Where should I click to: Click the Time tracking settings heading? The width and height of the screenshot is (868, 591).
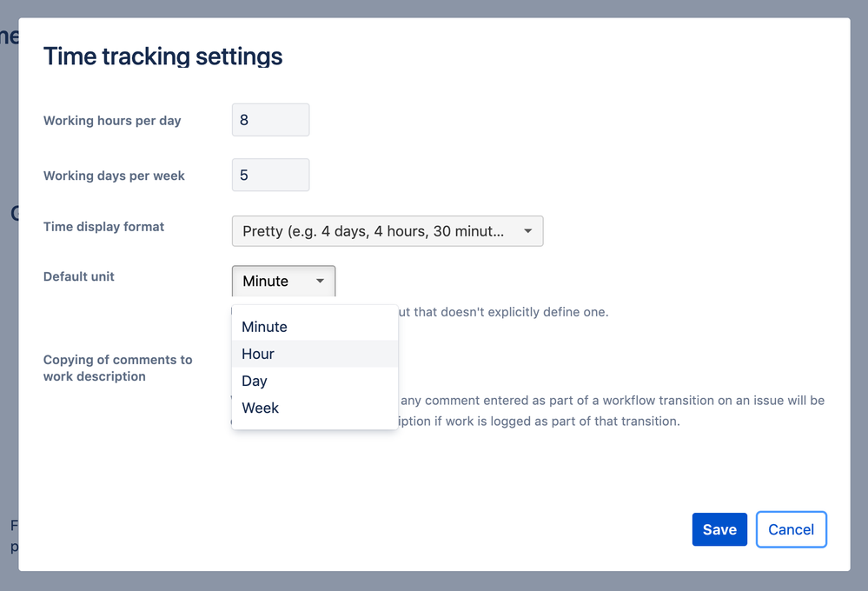(163, 56)
